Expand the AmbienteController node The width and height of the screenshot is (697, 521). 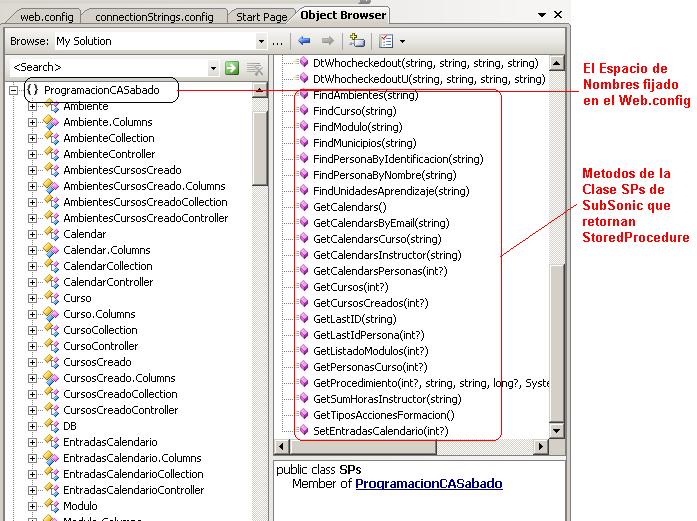point(32,154)
